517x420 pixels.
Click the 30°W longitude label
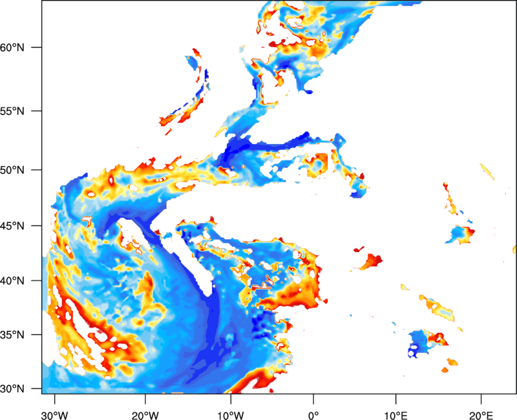55,415
